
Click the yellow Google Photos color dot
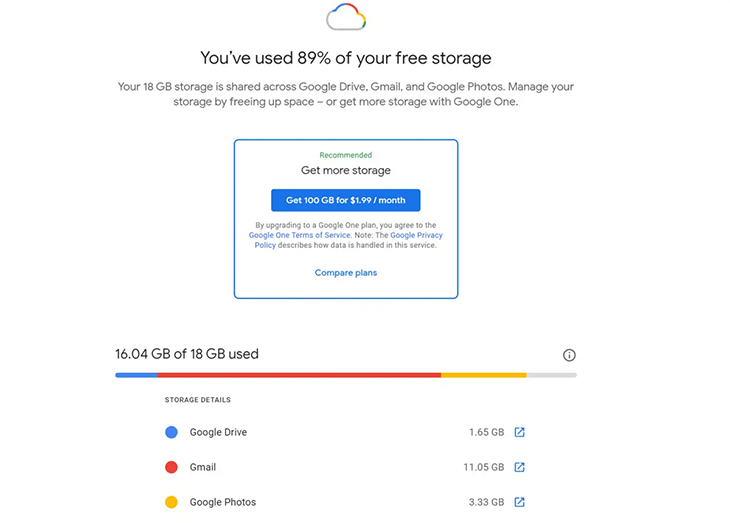click(x=171, y=502)
